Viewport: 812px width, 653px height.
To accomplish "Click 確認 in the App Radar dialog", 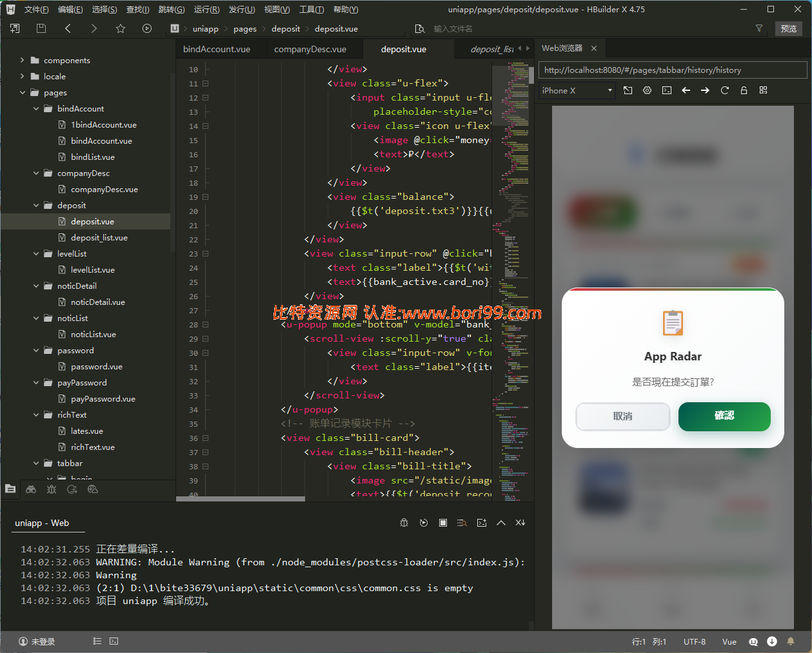I will [x=724, y=416].
